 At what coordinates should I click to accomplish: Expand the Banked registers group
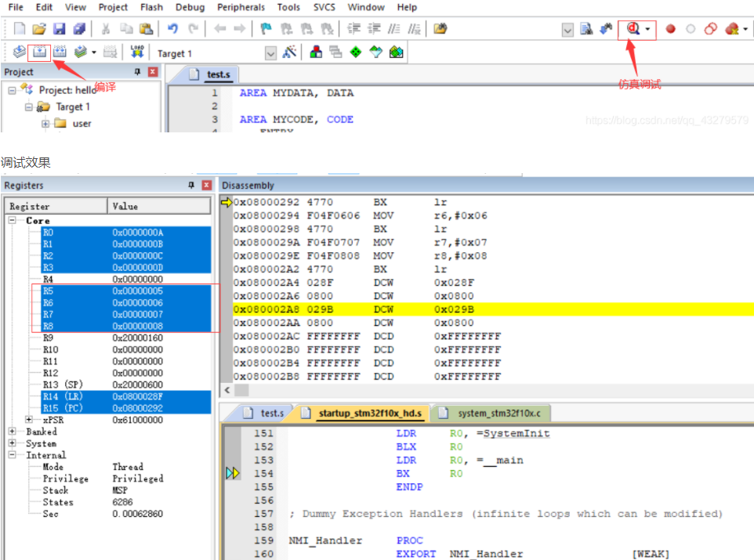[x=12, y=432]
